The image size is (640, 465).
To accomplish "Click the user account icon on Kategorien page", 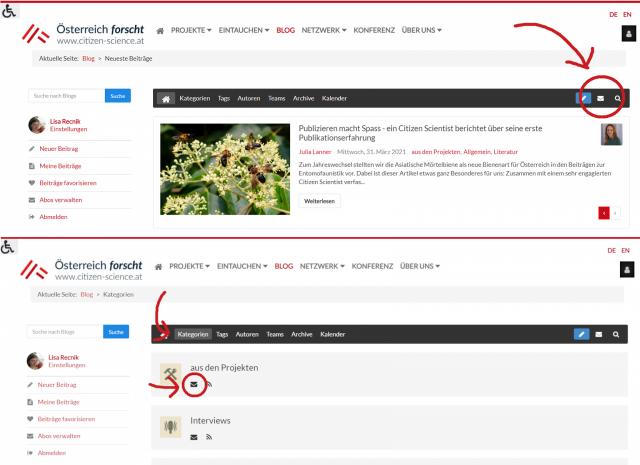I will 627,270.
